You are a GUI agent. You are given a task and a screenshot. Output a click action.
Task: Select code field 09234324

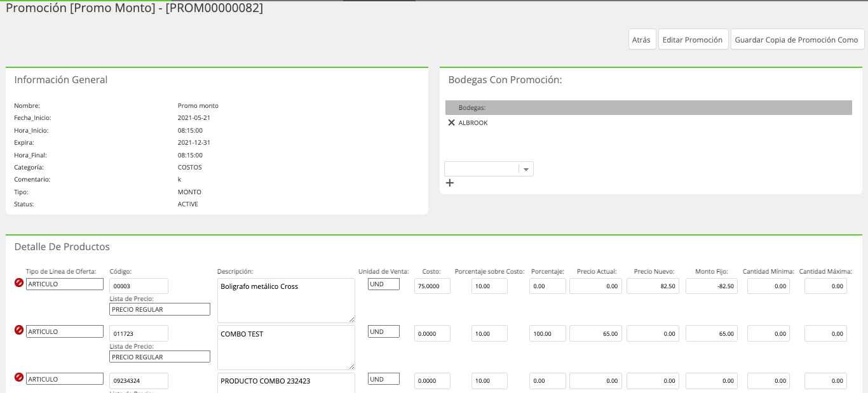click(x=139, y=381)
